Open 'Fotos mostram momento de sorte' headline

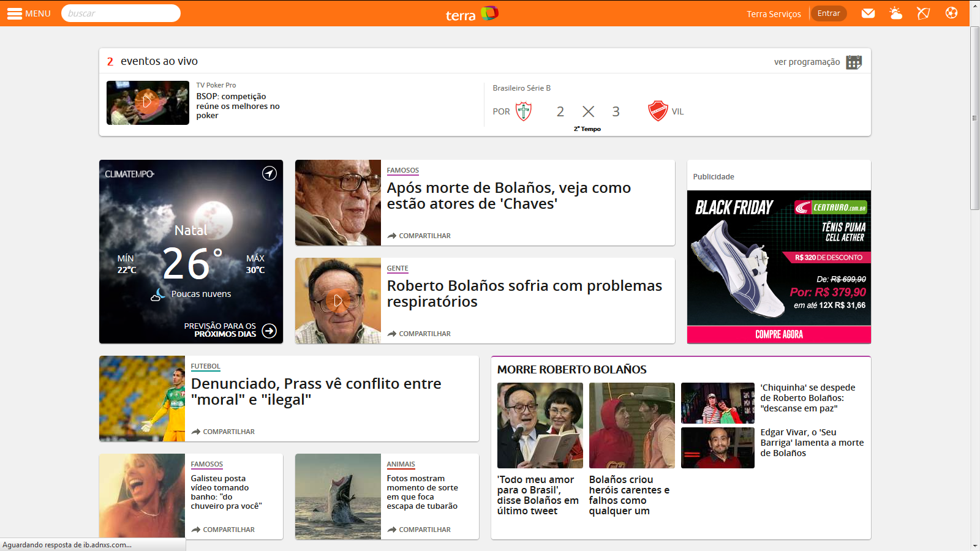(x=423, y=492)
